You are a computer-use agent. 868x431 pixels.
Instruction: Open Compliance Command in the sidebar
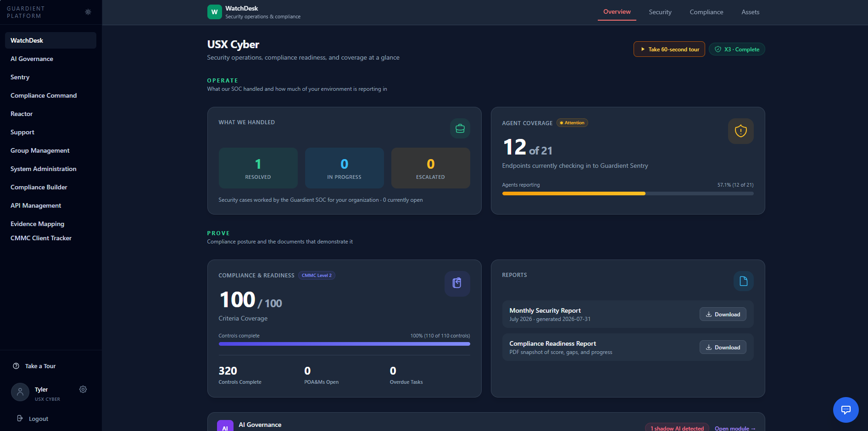point(50,95)
